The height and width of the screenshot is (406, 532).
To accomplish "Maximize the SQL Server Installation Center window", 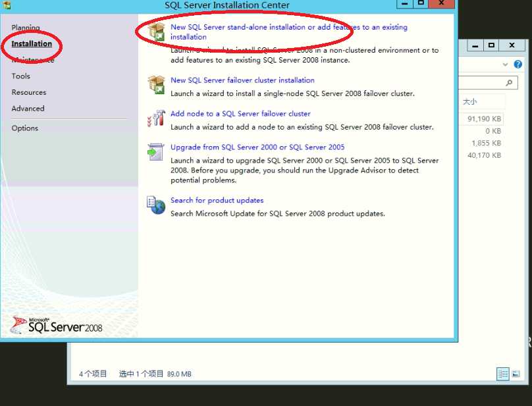I will [x=421, y=4].
